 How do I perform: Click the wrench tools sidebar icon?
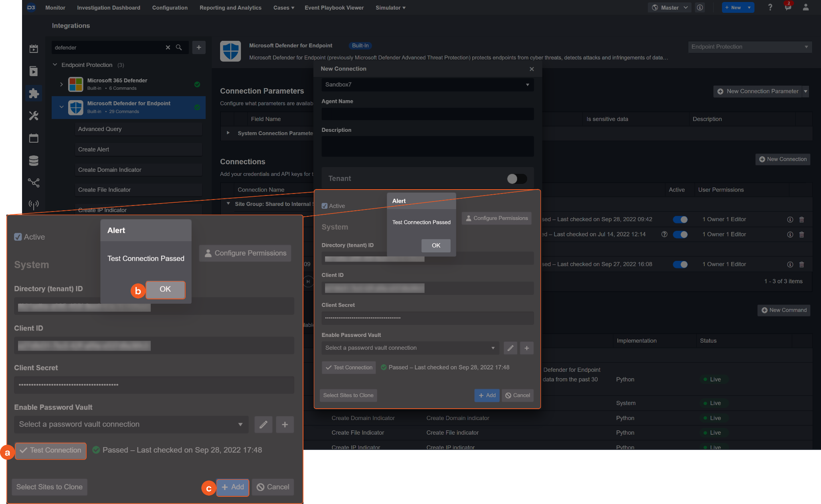pyautogui.click(x=34, y=116)
